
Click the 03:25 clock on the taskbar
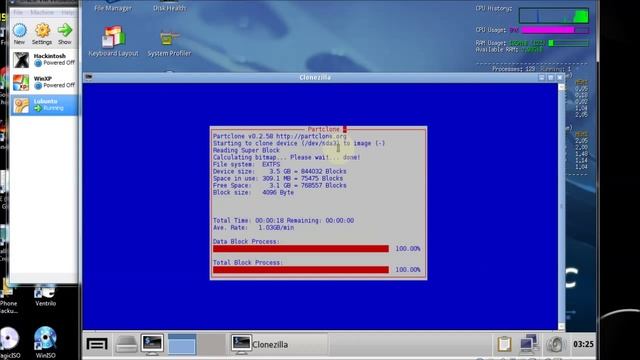(583, 344)
